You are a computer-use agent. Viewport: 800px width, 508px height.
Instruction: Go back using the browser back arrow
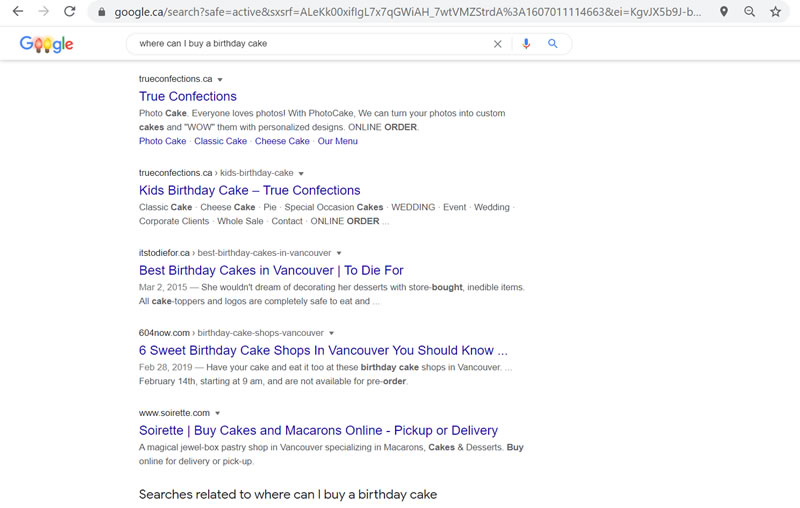tap(18, 11)
